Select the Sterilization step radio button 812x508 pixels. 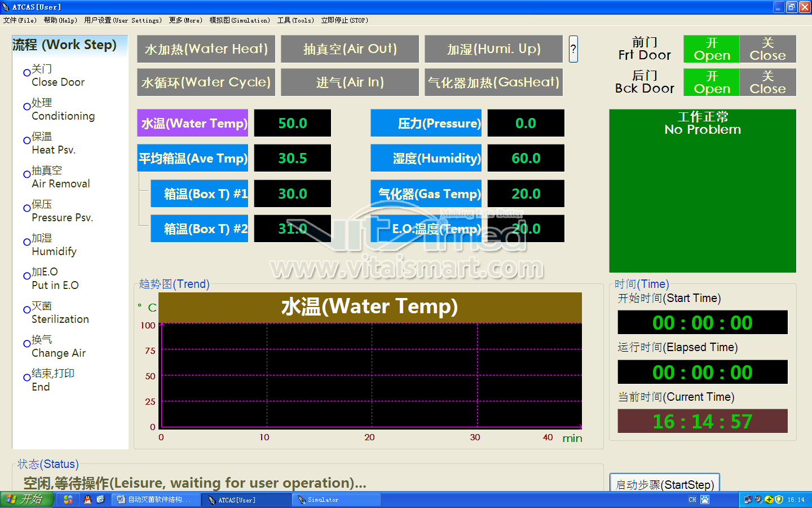click(x=27, y=310)
